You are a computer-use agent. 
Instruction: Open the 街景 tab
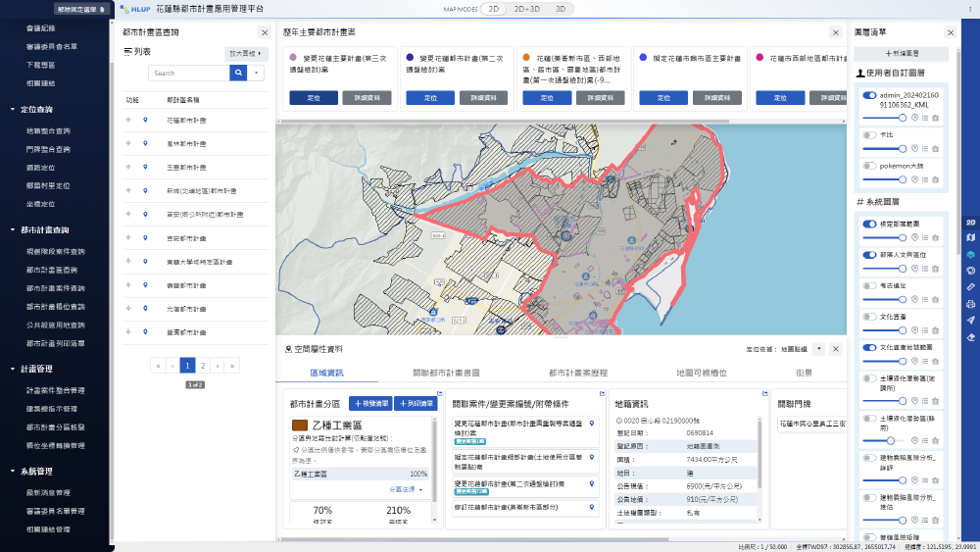tap(804, 373)
